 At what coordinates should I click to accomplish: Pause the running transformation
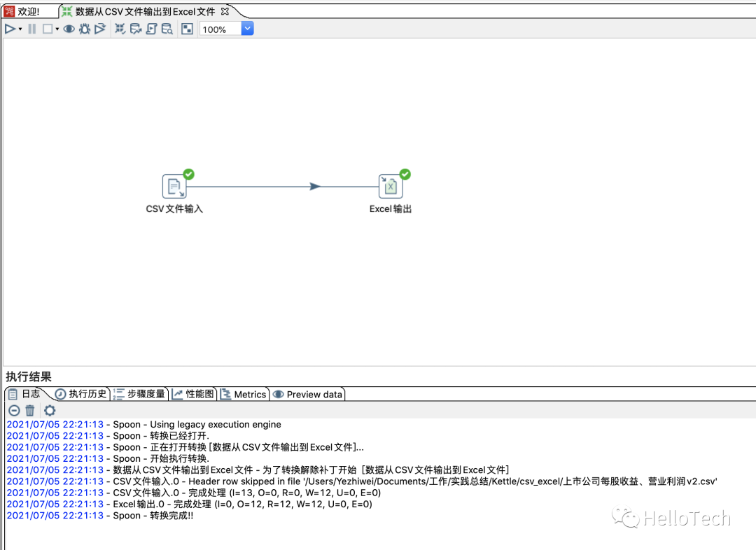pyautogui.click(x=31, y=29)
